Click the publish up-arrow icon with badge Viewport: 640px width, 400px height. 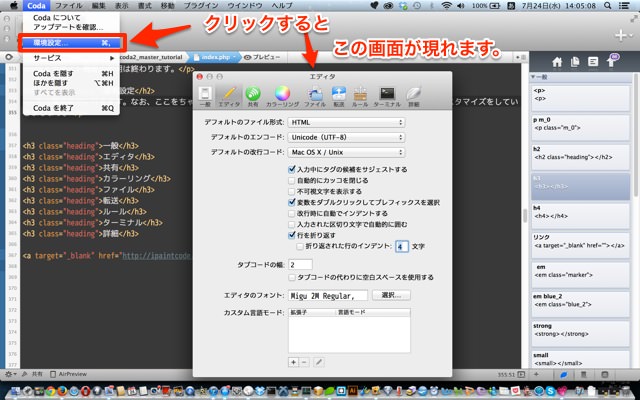tap(612, 60)
